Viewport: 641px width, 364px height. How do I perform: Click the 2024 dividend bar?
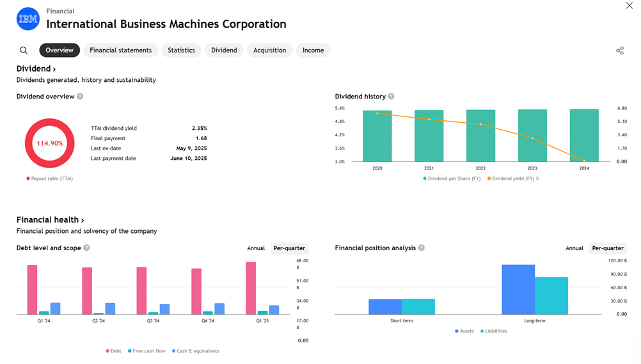point(584,135)
